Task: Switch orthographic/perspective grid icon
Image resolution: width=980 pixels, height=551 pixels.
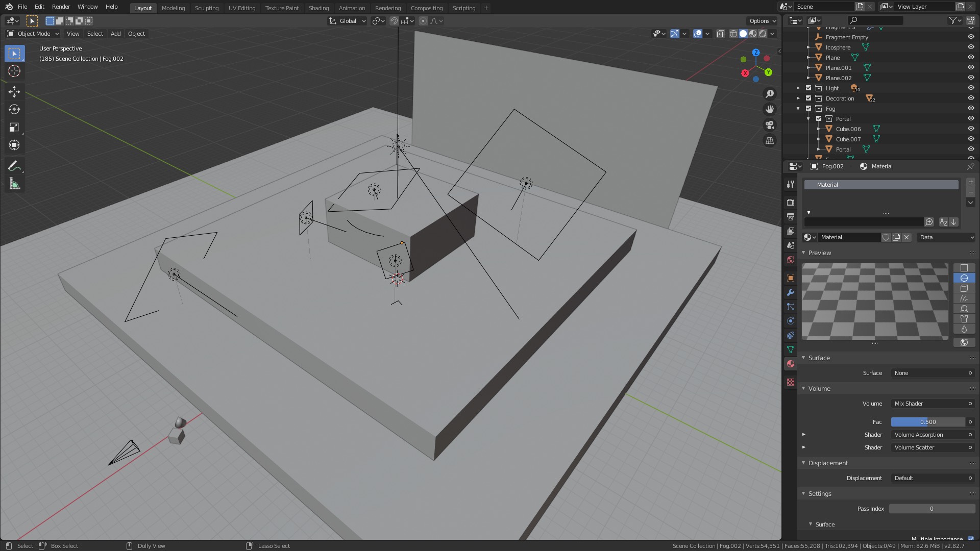Action: (770, 140)
